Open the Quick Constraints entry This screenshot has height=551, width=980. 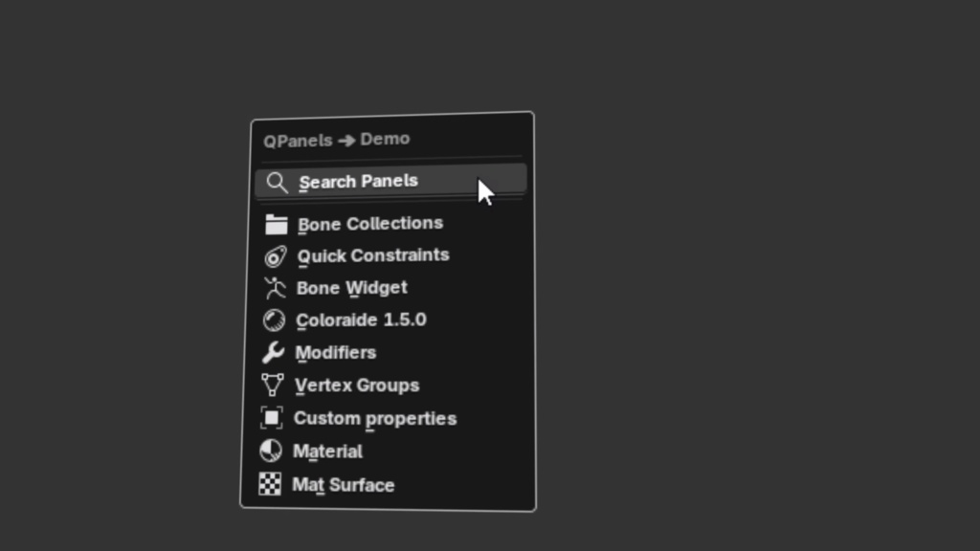[x=373, y=255]
